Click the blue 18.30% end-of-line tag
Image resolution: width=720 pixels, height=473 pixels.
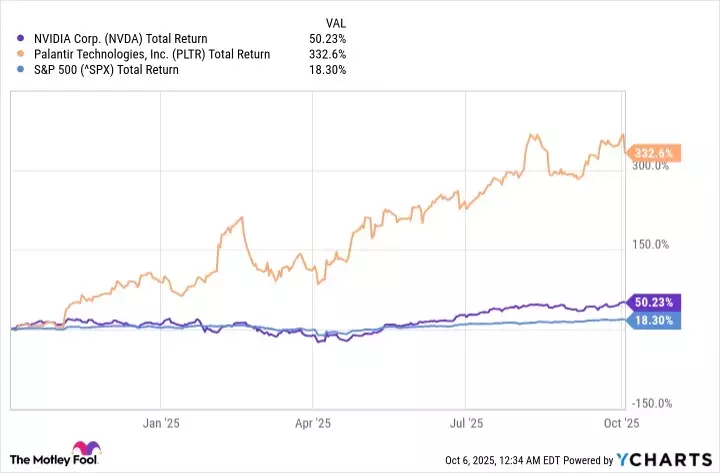pos(657,320)
